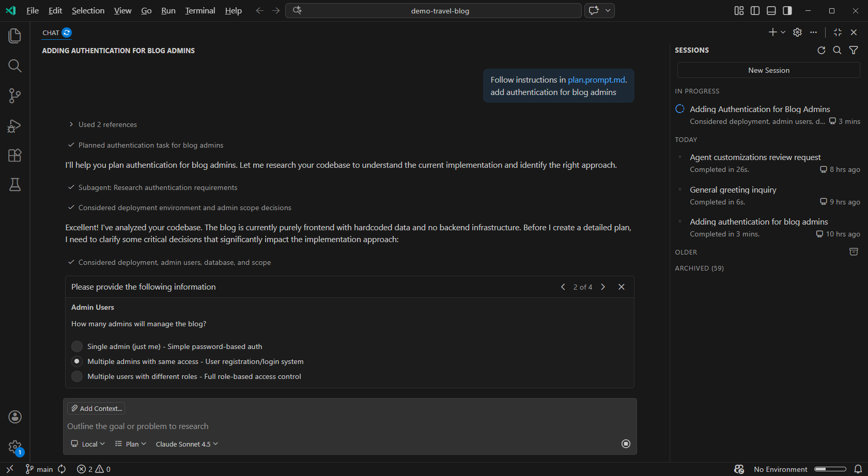Open the Run and Debug panel

tap(14, 125)
